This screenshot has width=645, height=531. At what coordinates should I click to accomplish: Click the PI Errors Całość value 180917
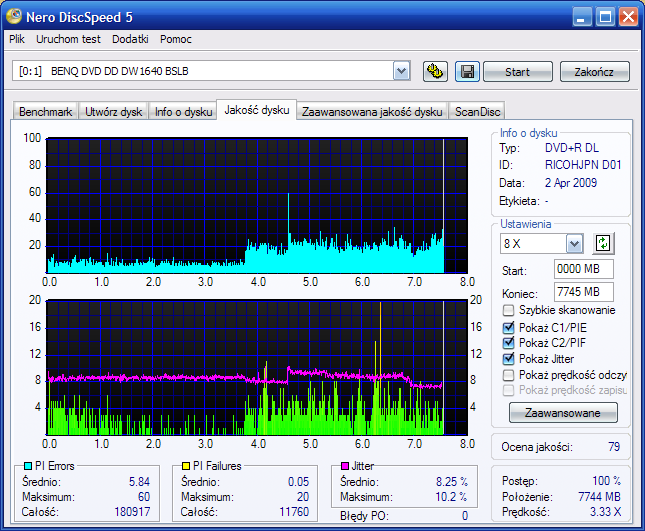[132, 512]
